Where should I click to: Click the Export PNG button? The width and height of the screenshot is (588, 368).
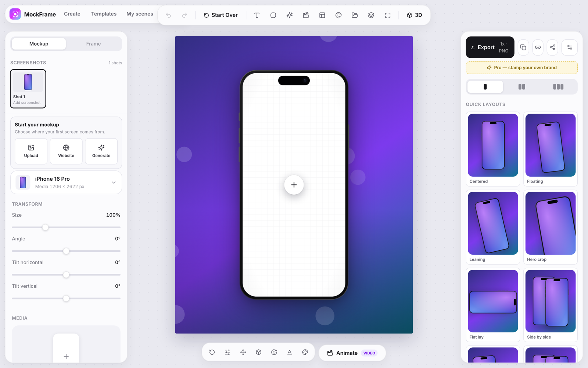tap(490, 47)
